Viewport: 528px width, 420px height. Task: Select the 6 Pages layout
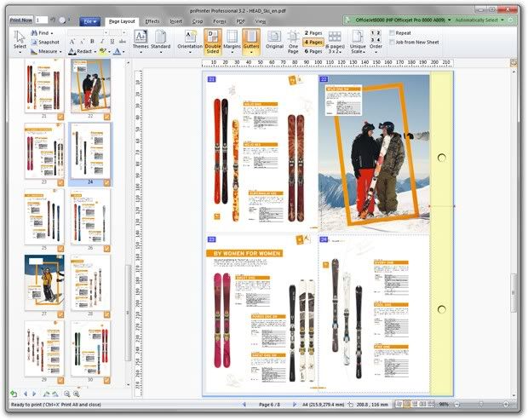pos(313,51)
